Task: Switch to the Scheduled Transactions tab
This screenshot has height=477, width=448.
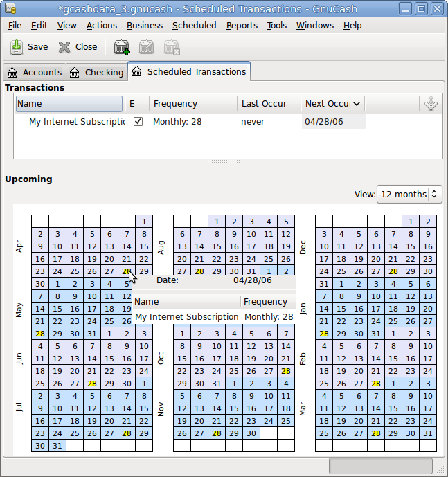Action: [189, 71]
